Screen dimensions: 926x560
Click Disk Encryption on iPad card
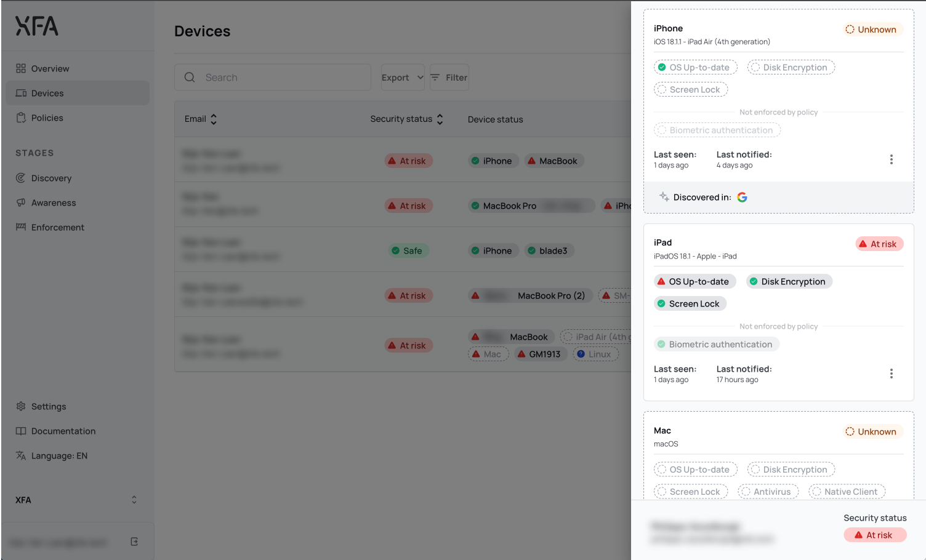tap(789, 281)
